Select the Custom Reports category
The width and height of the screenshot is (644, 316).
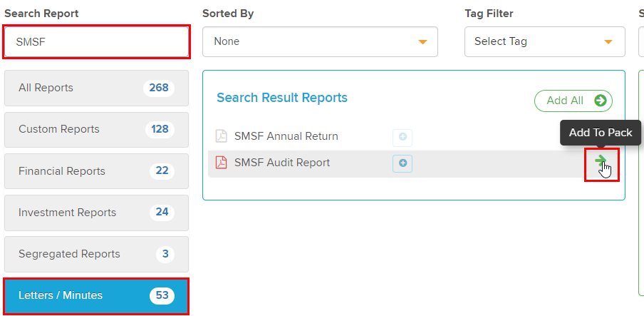96,129
